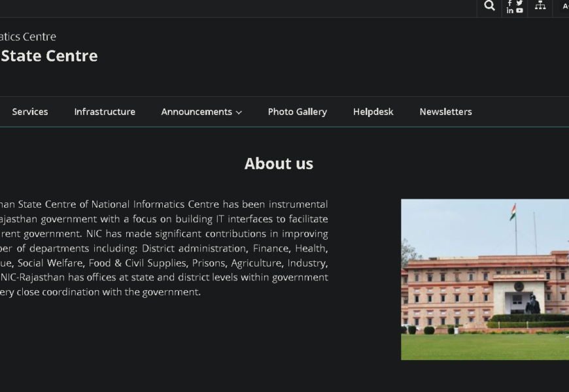This screenshot has width=569, height=392.
Task: Open the Announcements menu item
Action: click(196, 112)
